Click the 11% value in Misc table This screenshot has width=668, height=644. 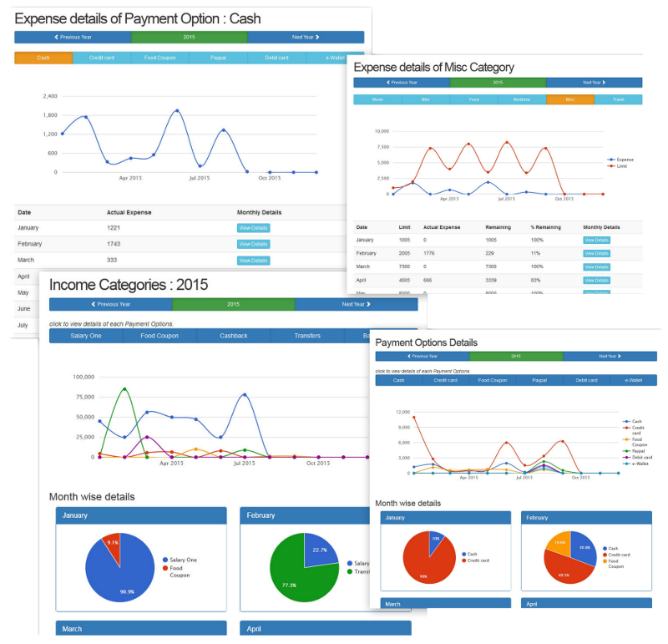pyautogui.click(x=535, y=253)
